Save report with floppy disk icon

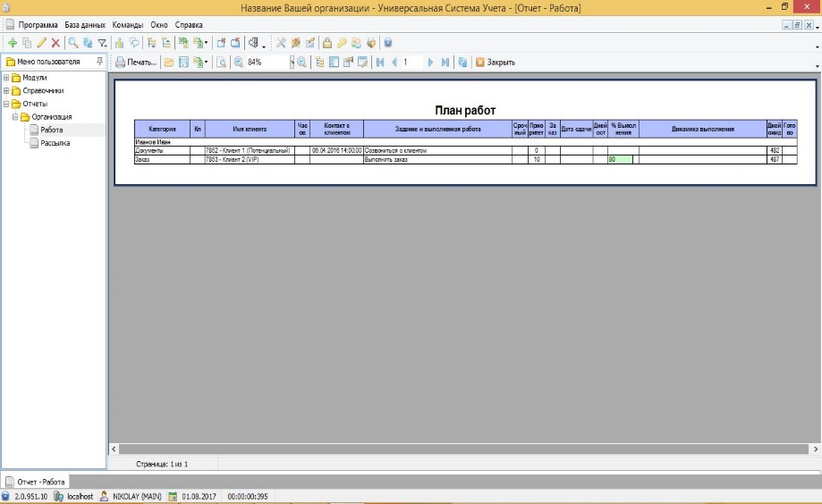(183, 63)
